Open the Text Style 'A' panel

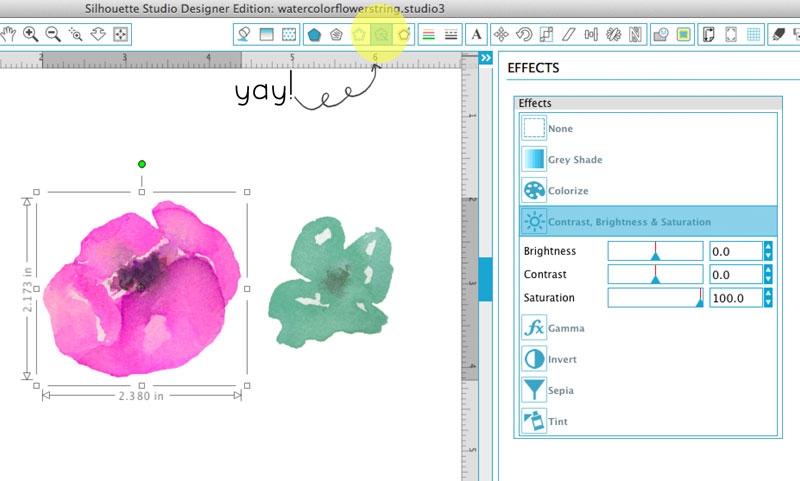coord(476,34)
